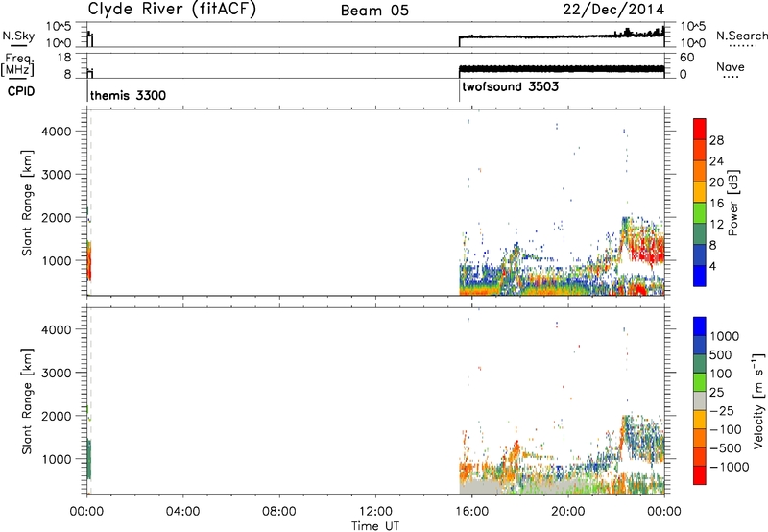Select the "4" label on Power scale
This screenshot has height=532, width=768.
712,266
